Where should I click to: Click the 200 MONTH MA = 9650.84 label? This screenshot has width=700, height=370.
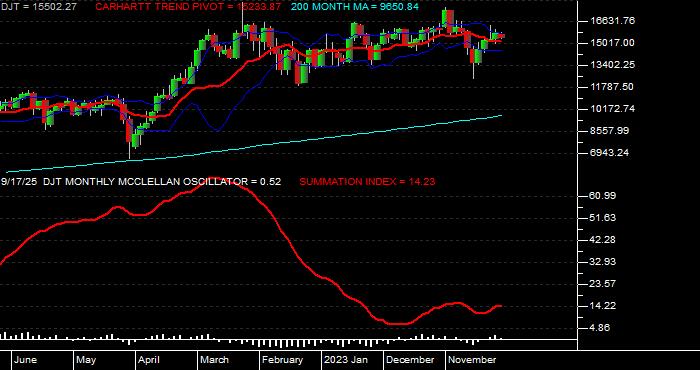(355, 7)
